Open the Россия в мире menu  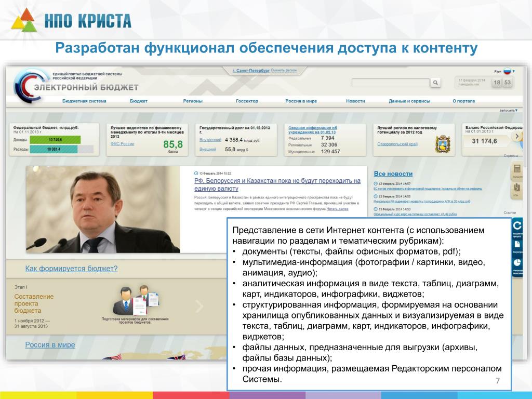tap(301, 101)
